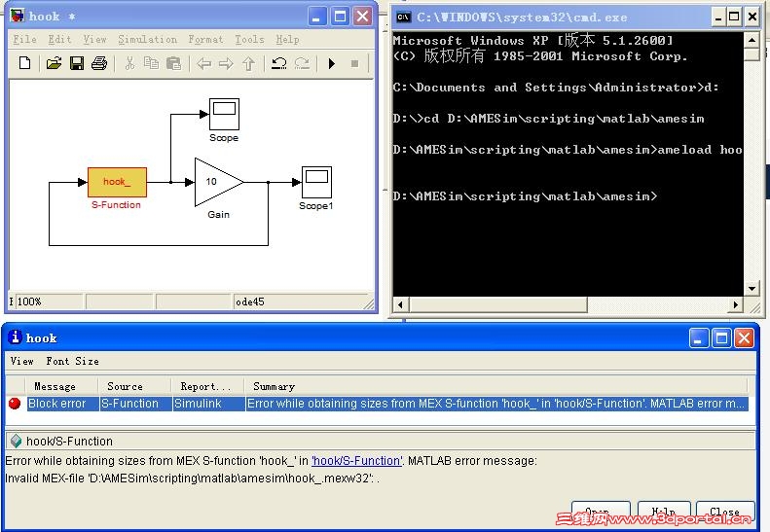Sort by the Source column header

(135, 386)
